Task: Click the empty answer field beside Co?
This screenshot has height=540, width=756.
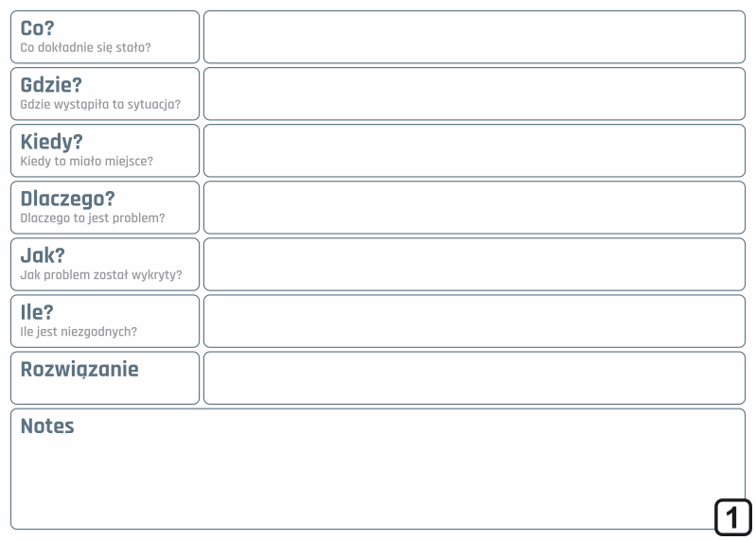Action: pos(474,37)
